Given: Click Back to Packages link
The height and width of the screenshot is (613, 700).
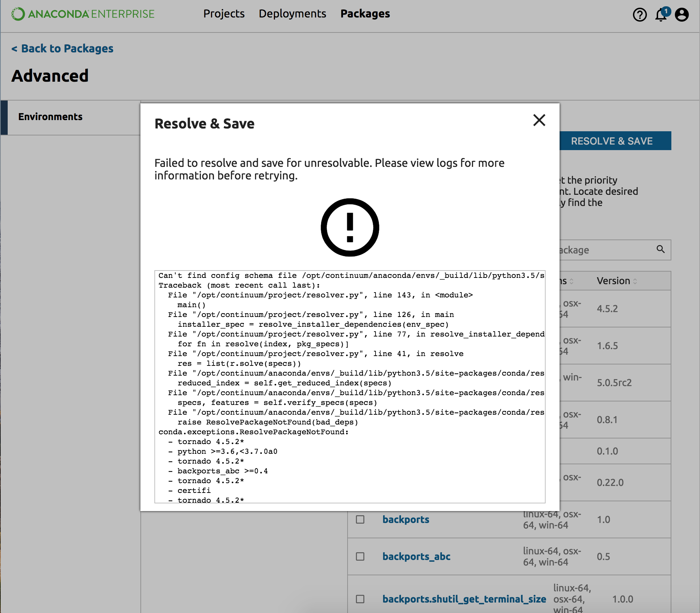Looking at the screenshot, I should 63,48.
